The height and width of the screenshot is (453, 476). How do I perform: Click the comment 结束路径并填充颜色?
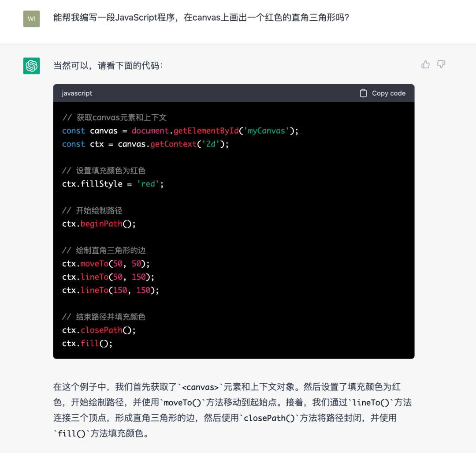(104, 317)
